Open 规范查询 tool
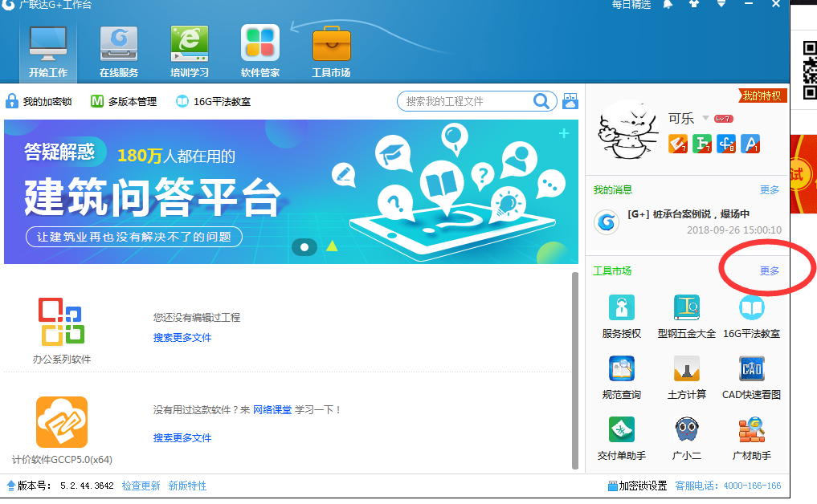Screen dimensions: 817x504 coord(622,378)
